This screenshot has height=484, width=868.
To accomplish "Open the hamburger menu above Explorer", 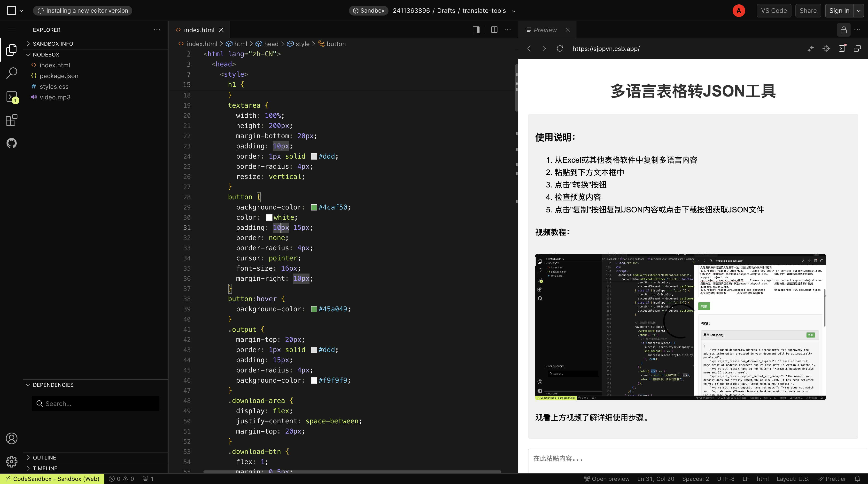I will click(11, 30).
